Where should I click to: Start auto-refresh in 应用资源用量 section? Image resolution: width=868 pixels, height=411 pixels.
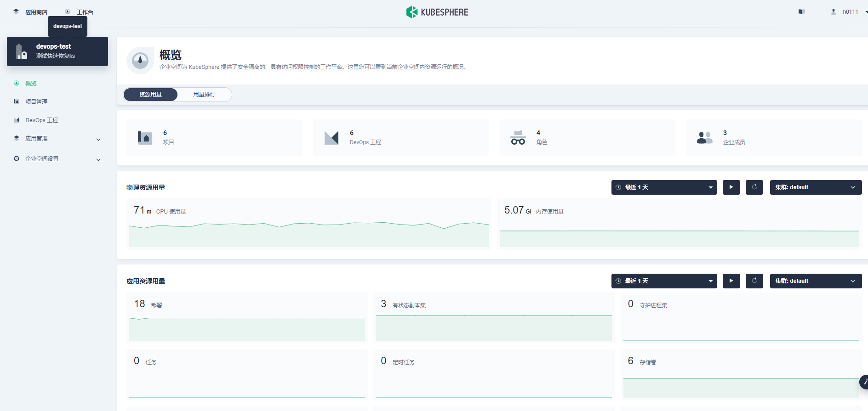coord(731,281)
